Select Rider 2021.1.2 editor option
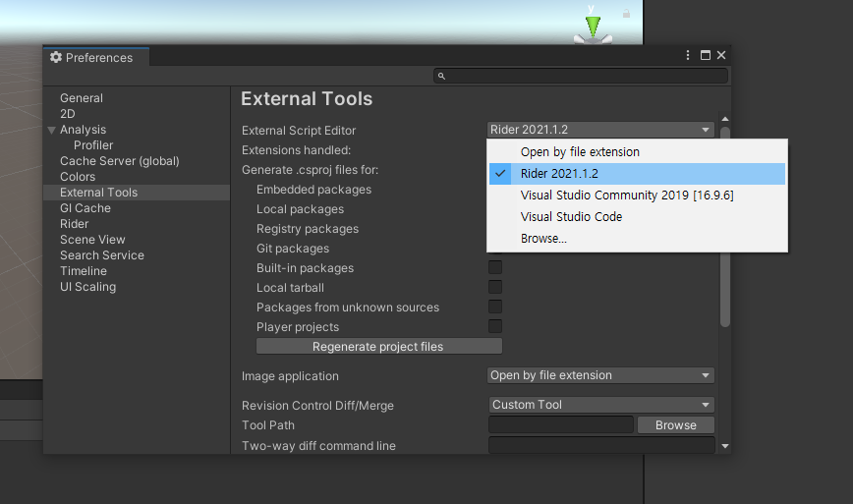 (x=637, y=174)
